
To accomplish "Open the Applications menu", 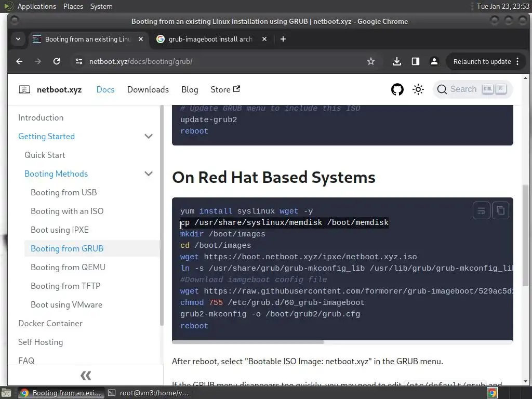I will pos(37,6).
